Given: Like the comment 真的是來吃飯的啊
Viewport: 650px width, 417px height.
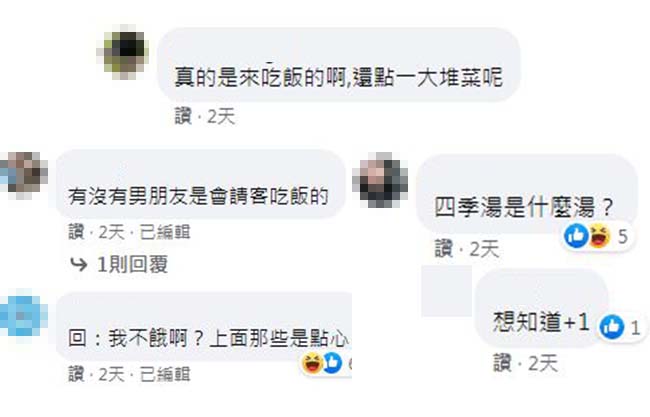Looking at the screenshot, I should 183,116.
